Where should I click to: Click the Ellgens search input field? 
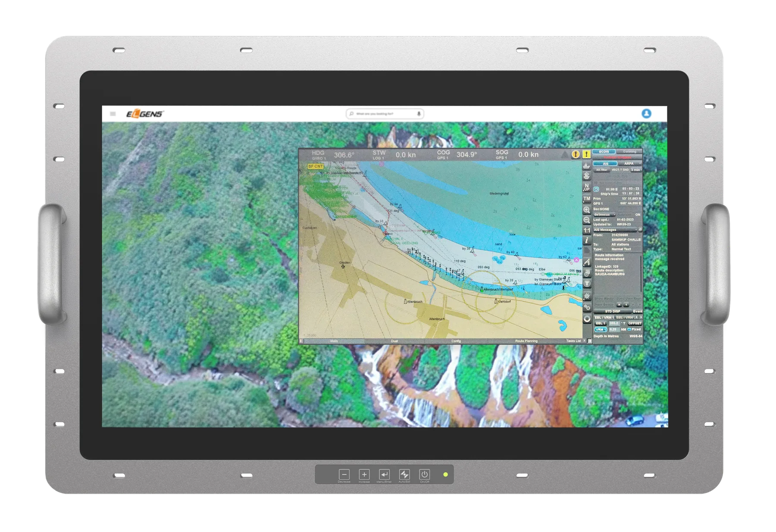point(385,114)
